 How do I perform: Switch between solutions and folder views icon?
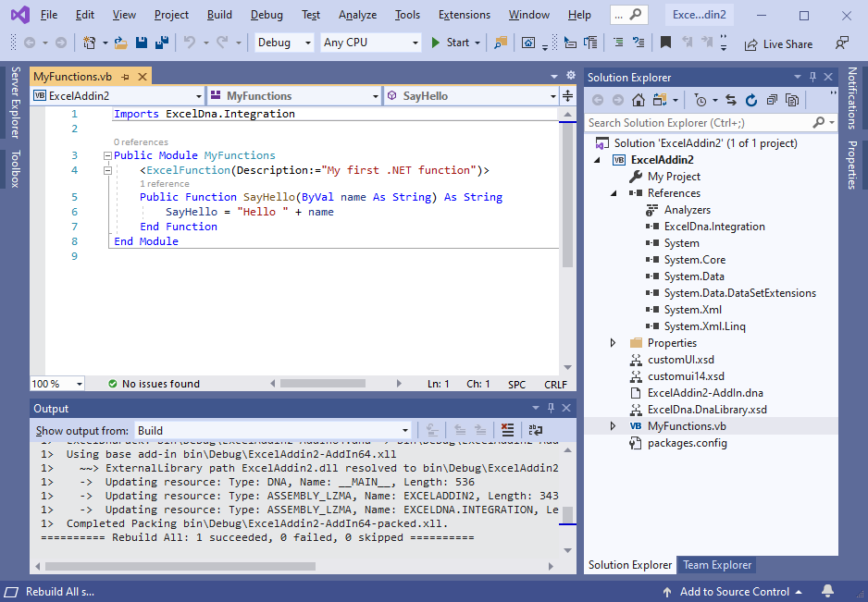659,100
